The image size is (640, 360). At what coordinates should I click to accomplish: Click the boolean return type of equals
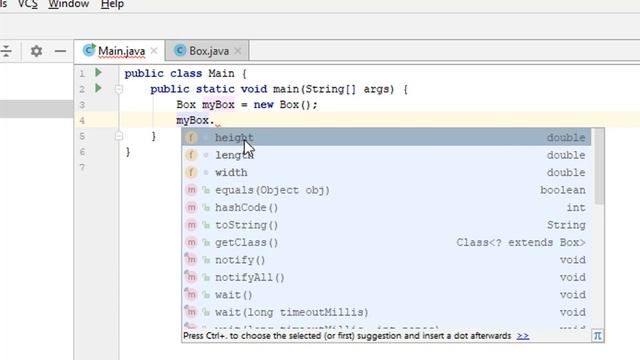click(x=563, y=190)
